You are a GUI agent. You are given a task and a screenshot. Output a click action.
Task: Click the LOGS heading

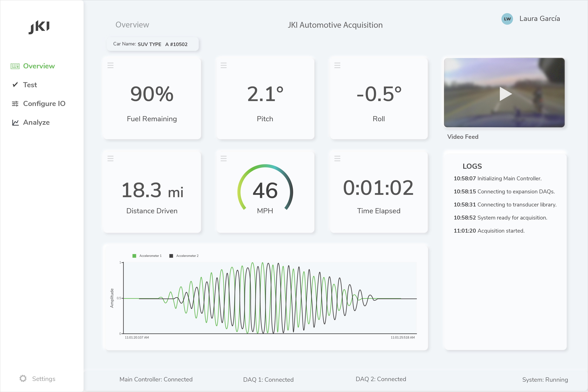[472, 166]
